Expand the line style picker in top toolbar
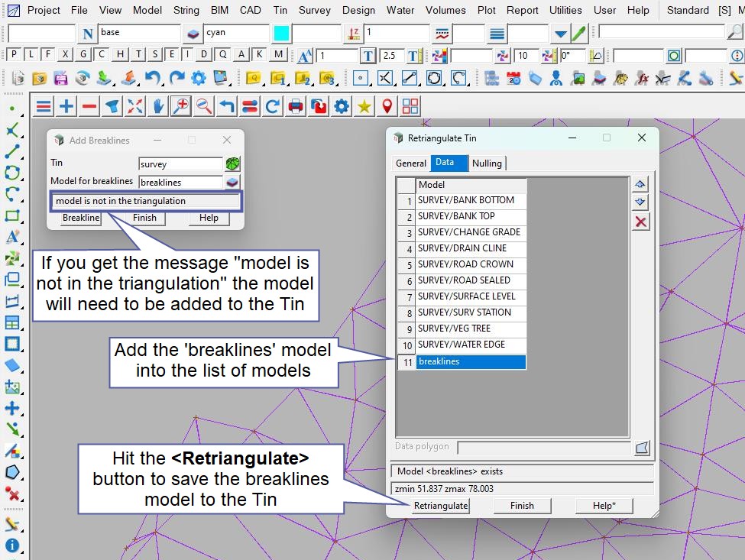The height and width of the screenshot is (560, 745). (442, 34)
